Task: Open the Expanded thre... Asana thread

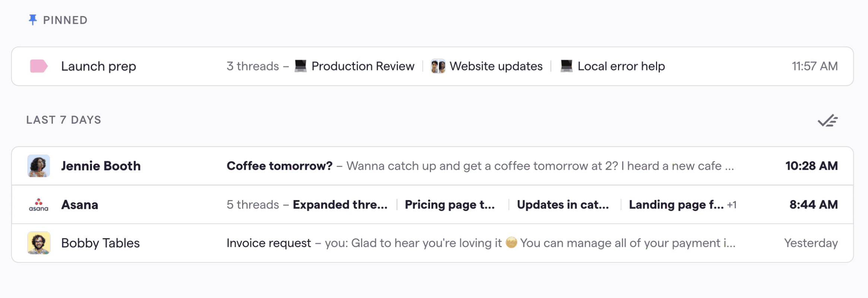Action: pyautogui.click(x=340, y=205)
